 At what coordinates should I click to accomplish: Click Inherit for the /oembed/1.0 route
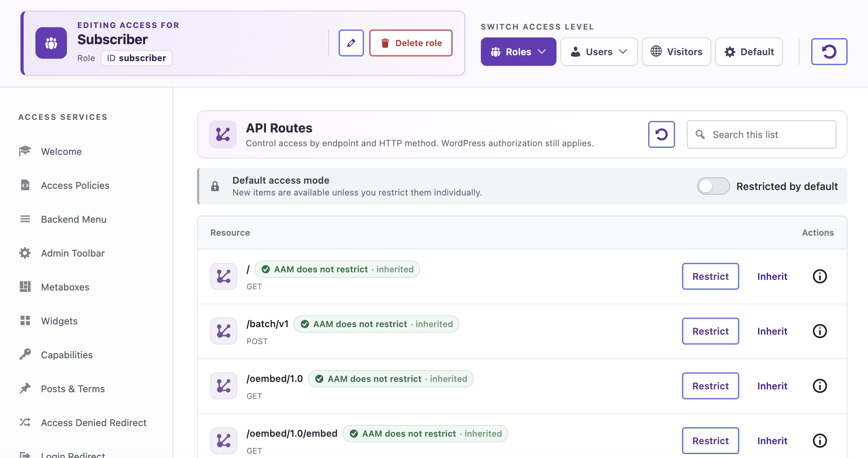pos(772,386)
